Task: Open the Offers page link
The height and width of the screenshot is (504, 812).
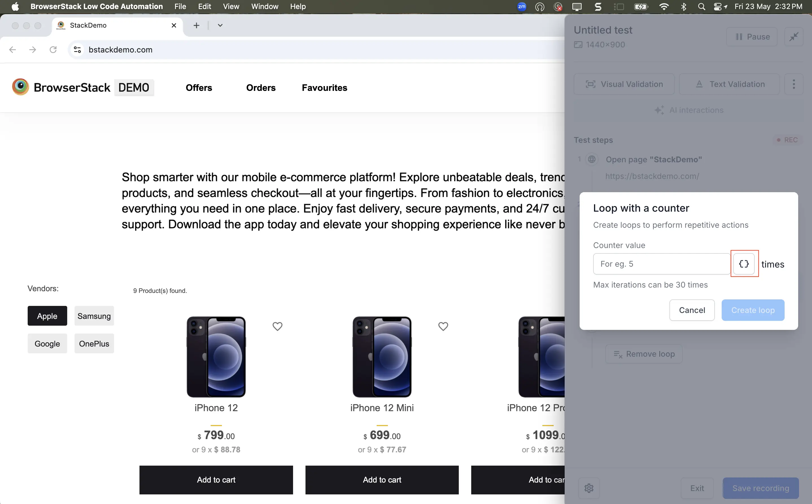Action: point(199,88)
